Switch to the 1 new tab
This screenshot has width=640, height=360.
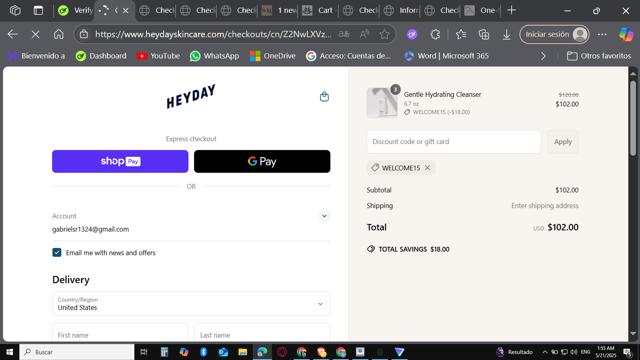[x=278, y=10]
